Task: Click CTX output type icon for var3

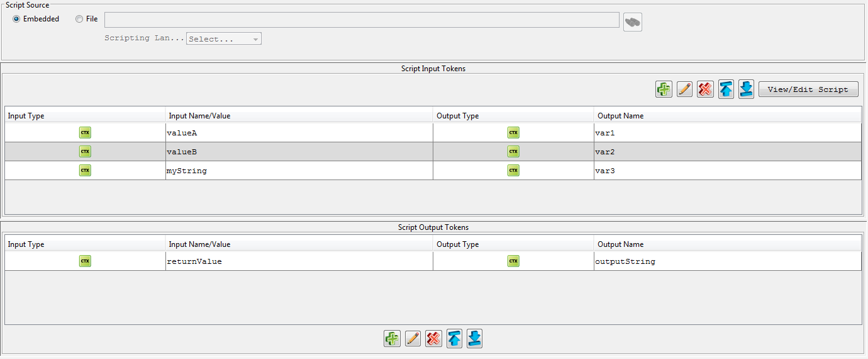Action: [x=513, y=171]
